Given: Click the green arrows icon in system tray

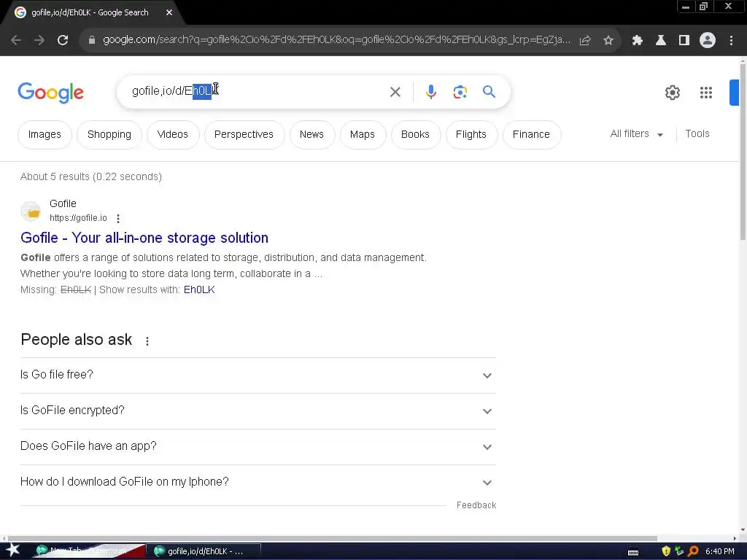Looking at the screenshot, I should (x=679, y=551).
